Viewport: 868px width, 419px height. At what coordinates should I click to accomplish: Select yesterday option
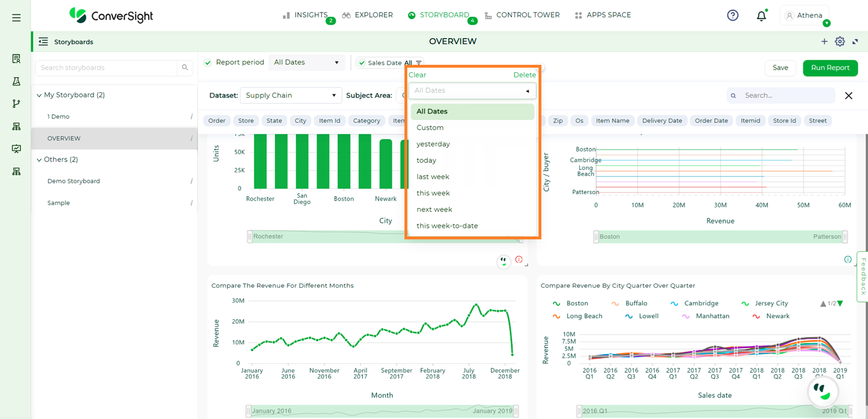point(472,144)
